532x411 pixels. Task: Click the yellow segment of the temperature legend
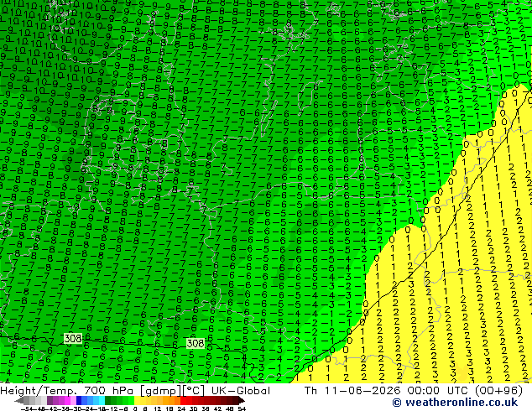click(x=138, y=400)
